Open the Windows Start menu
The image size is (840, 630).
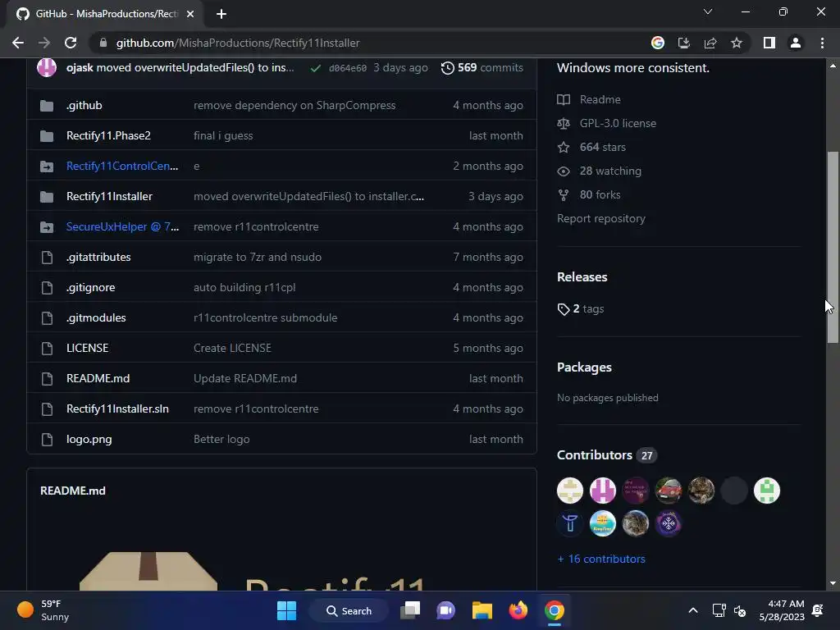[286, 610]
